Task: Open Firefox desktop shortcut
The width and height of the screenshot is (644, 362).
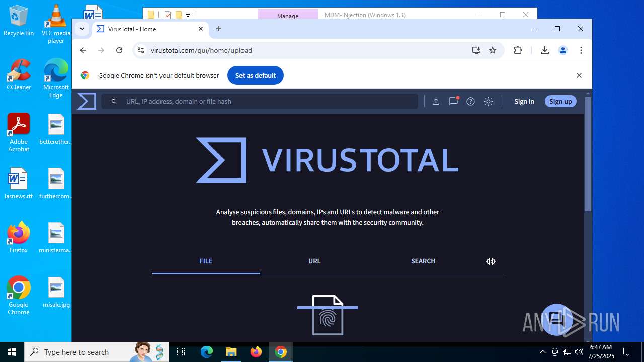Action: [x=19, y=237]
